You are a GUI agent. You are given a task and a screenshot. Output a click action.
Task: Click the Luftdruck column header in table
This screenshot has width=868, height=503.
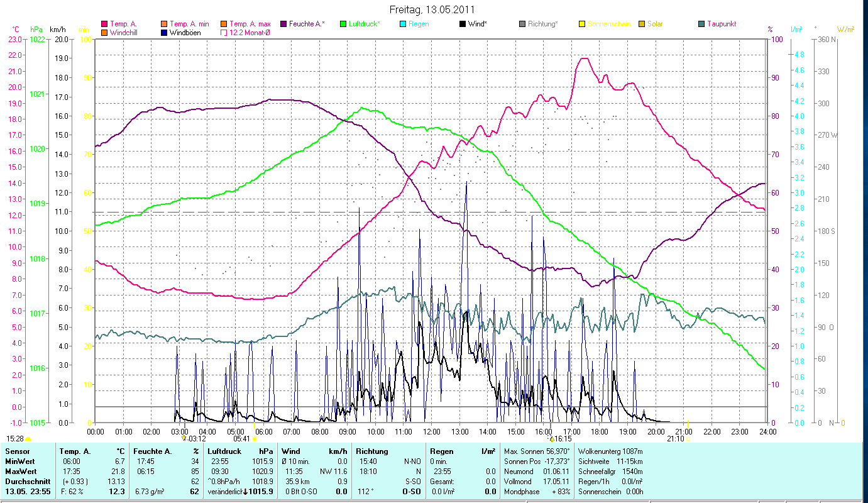tap(224, 451)
